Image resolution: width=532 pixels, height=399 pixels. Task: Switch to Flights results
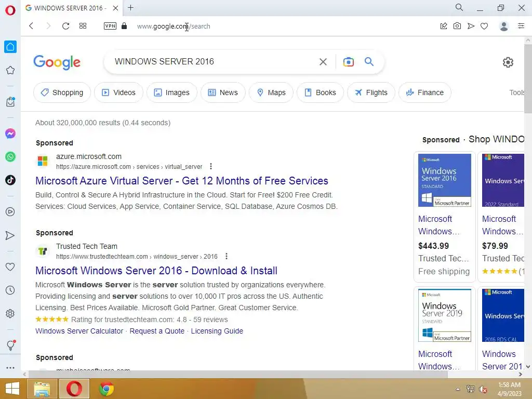click(371, 92)
